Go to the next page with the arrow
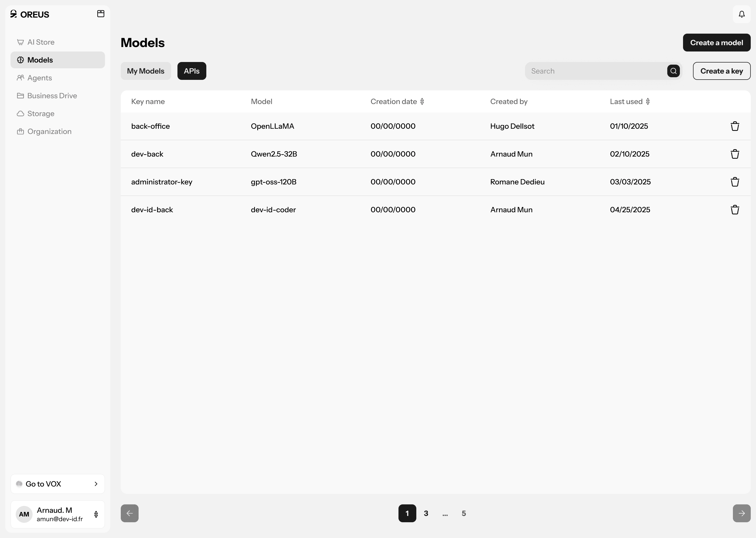Screen dimensions: 756x538 [x=742, y=513]
